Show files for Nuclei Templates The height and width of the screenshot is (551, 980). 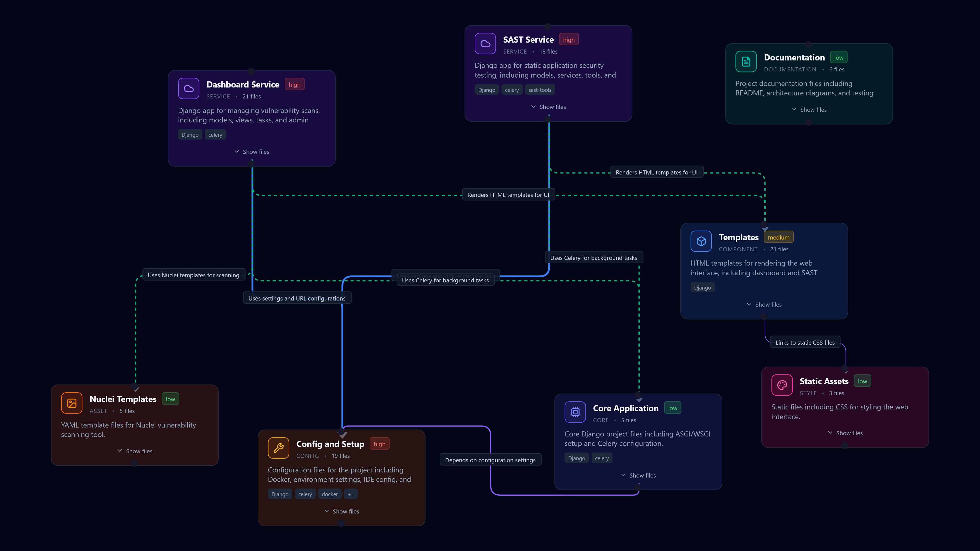[135, 451]
